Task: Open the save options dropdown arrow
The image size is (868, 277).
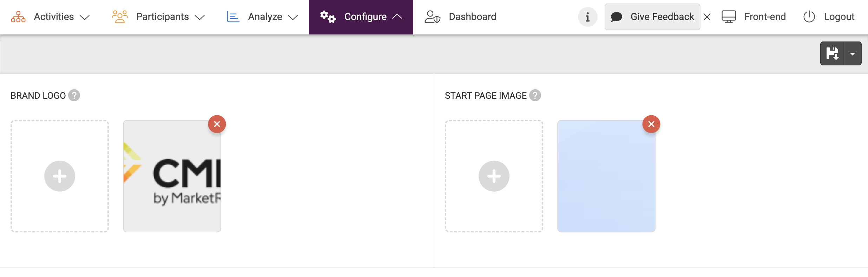Action: 853,53
